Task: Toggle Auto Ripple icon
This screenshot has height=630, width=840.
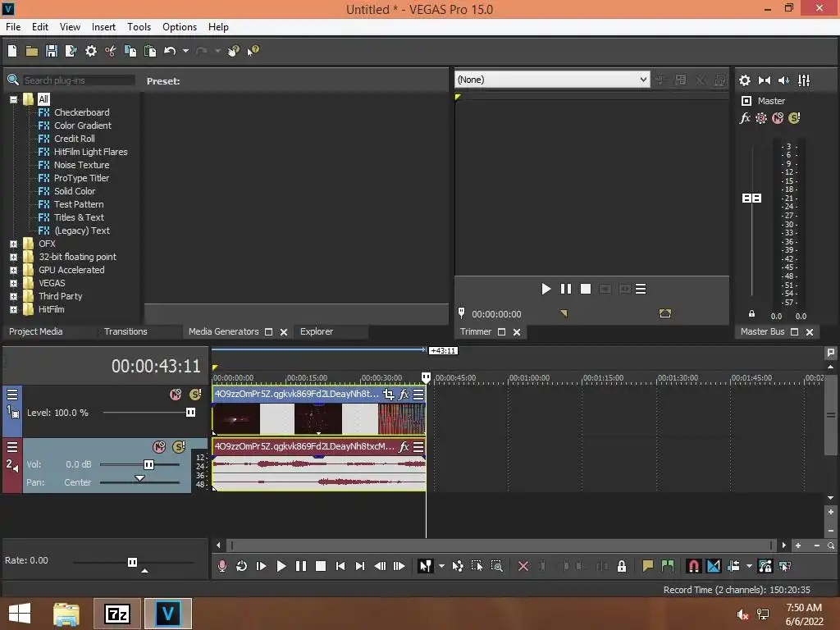Action: coord(733,566)
